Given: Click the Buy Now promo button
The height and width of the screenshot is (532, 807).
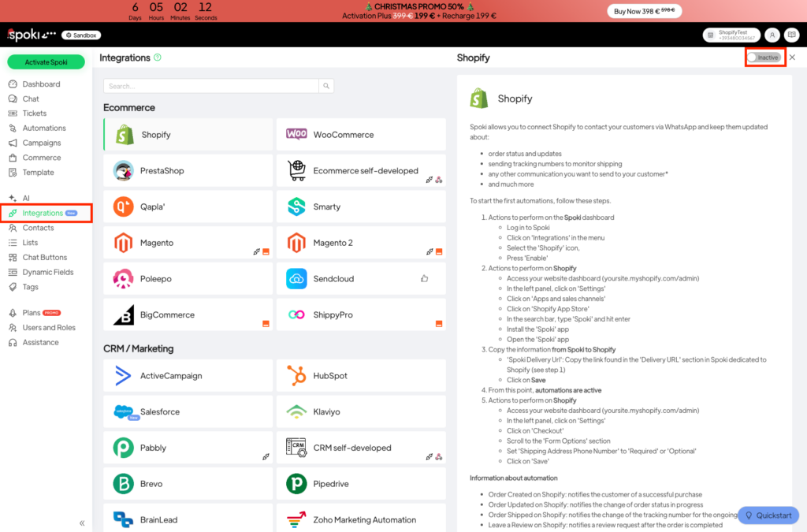Looking at the screenshot, I should coord(644,11).
